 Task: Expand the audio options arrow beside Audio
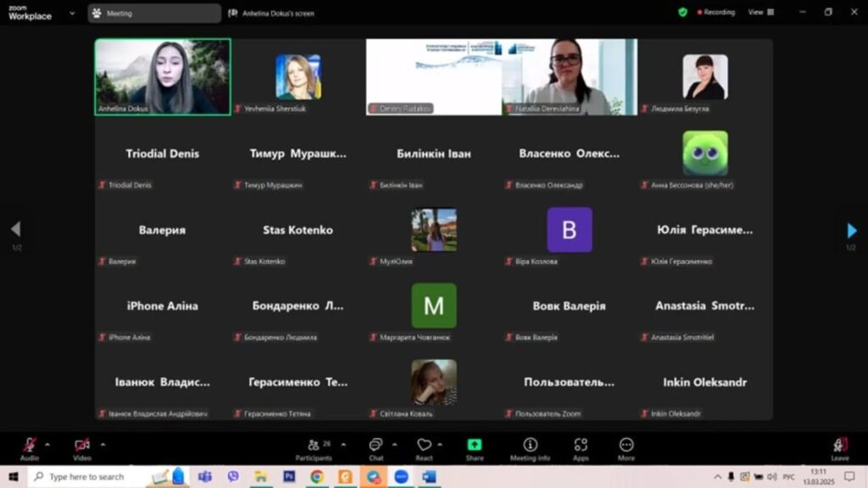point(47,444)
